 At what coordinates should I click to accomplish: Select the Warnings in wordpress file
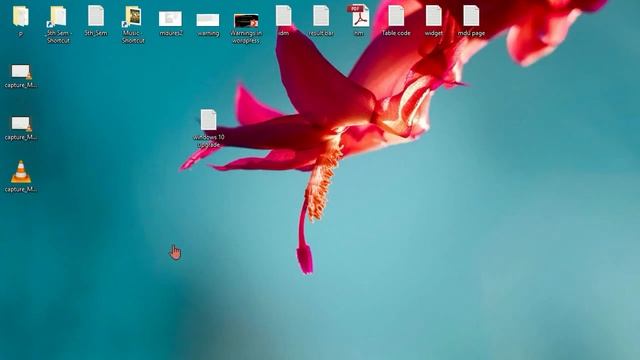[x=246, y=21]
